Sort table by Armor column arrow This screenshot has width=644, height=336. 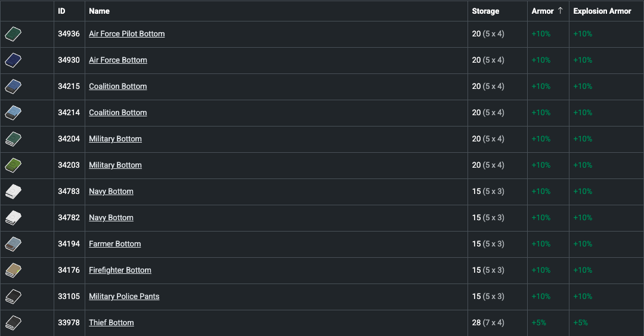(560, 11)
